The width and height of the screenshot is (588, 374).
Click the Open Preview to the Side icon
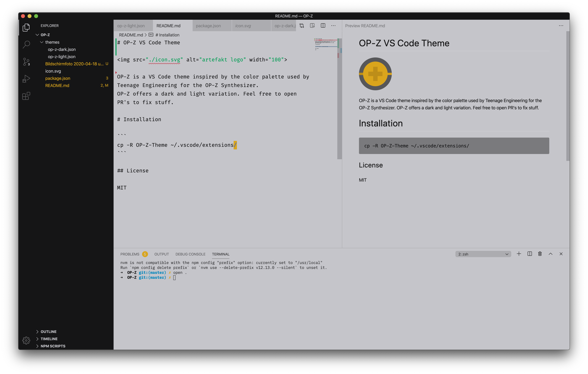[x=312, y=26]
